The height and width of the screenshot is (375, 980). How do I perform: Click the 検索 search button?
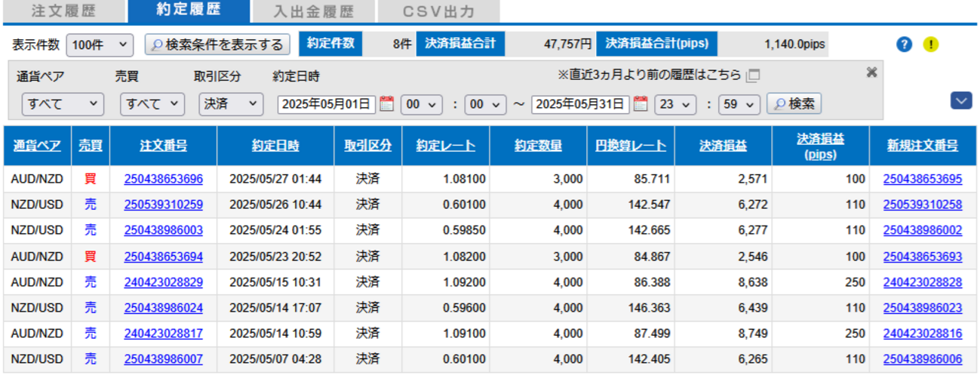pyautogui.click(x=794, y=104)
